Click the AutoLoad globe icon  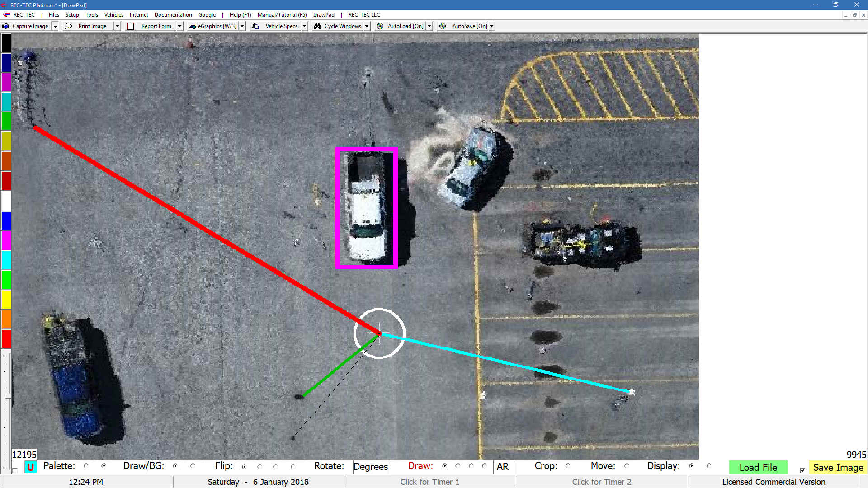(380, 26)
